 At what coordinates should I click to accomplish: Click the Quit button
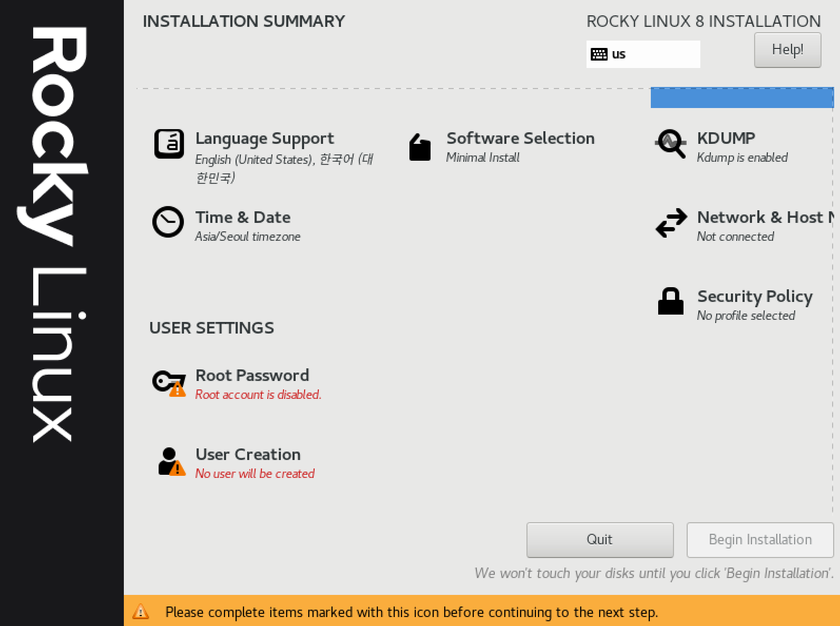pos(600,540)
